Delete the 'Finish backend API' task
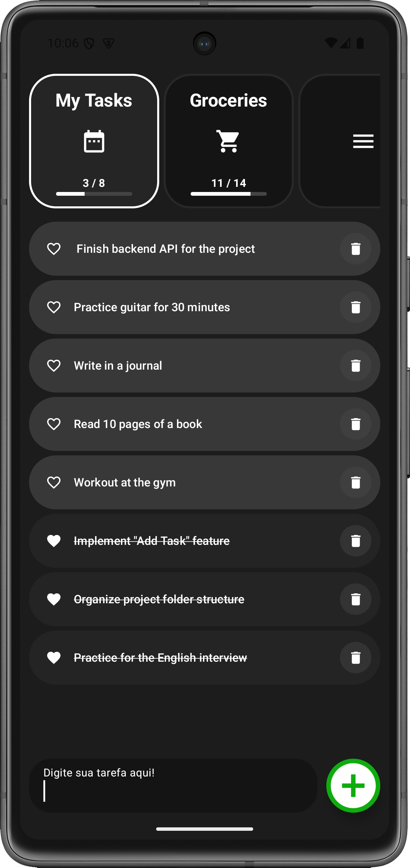410x868 pixels. [356, 249]
